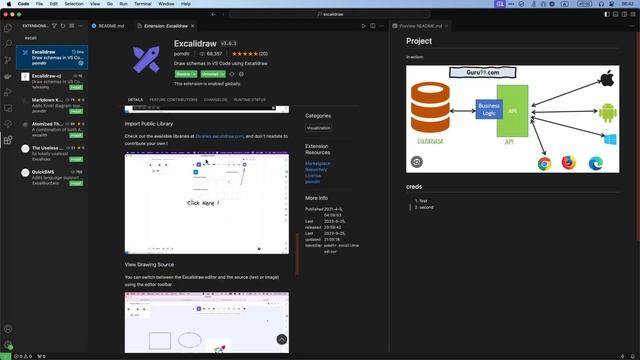Clear extensions search results icon
Viewport: 640px width, 360px height.
pos(72,26)
